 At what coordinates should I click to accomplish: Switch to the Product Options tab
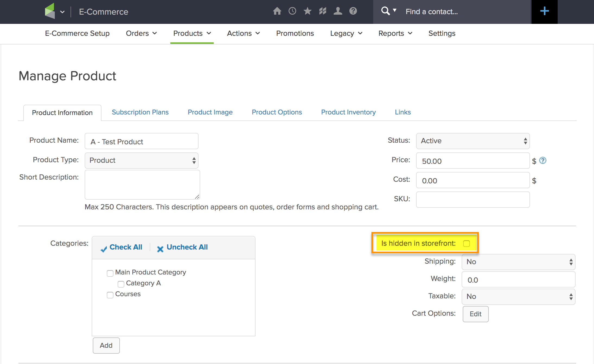coord(277,112)
